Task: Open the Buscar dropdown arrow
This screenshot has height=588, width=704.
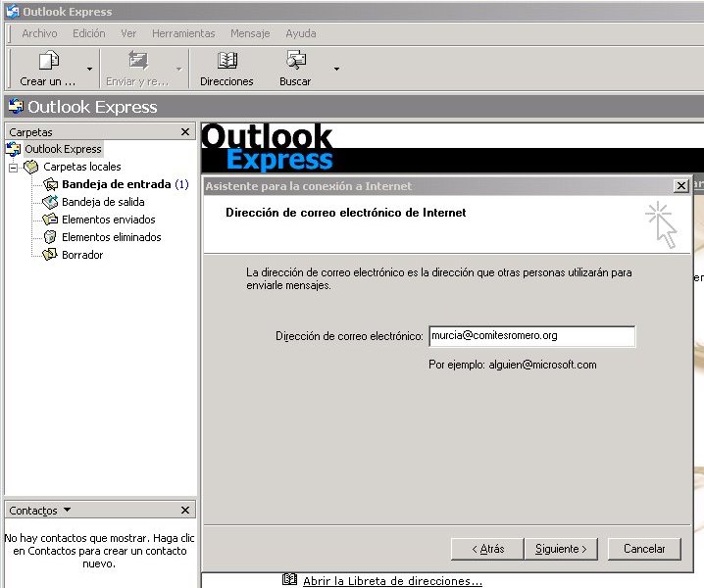Action: point(336,69)
